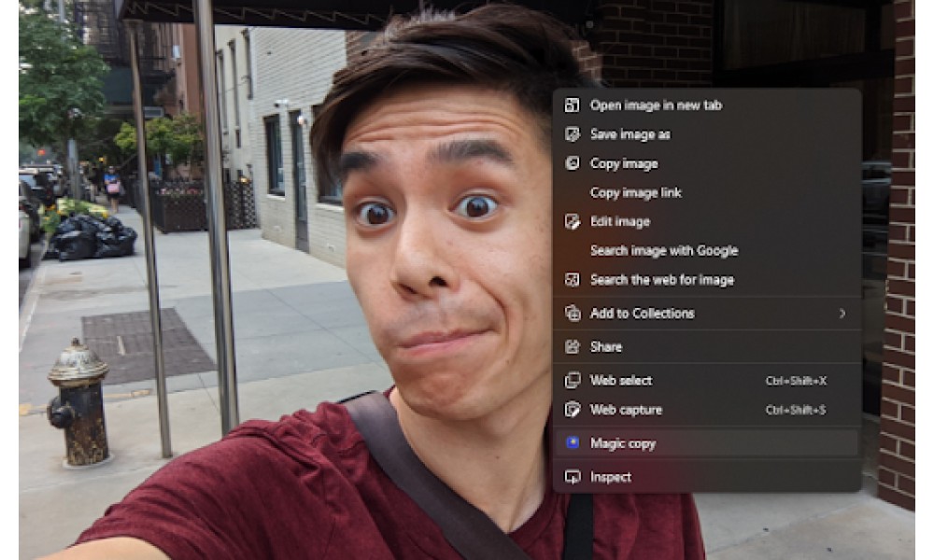Click the Web capture icon
Screen dimensions: 934x560
click(572, 410)
